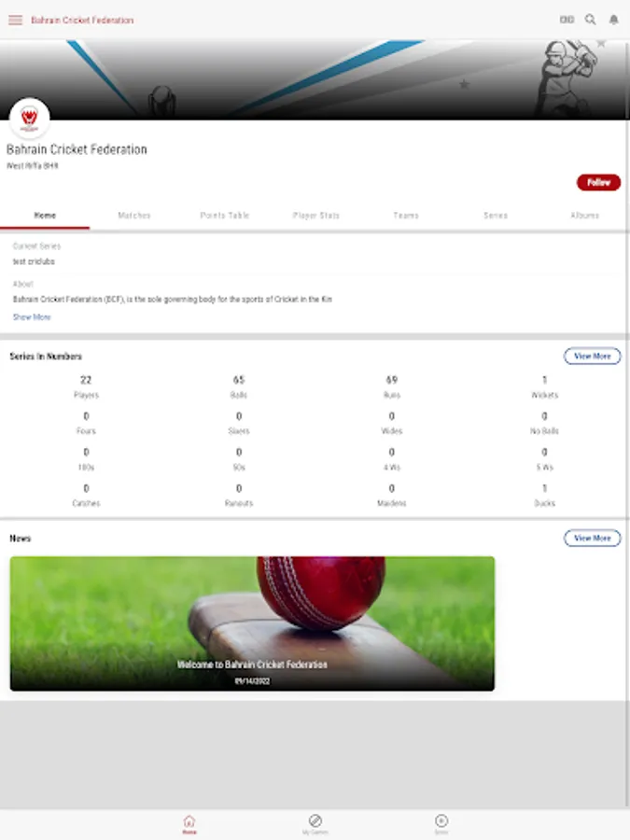Click the 4 Ws stat
The image size is (630, 840).
[392, 459]
